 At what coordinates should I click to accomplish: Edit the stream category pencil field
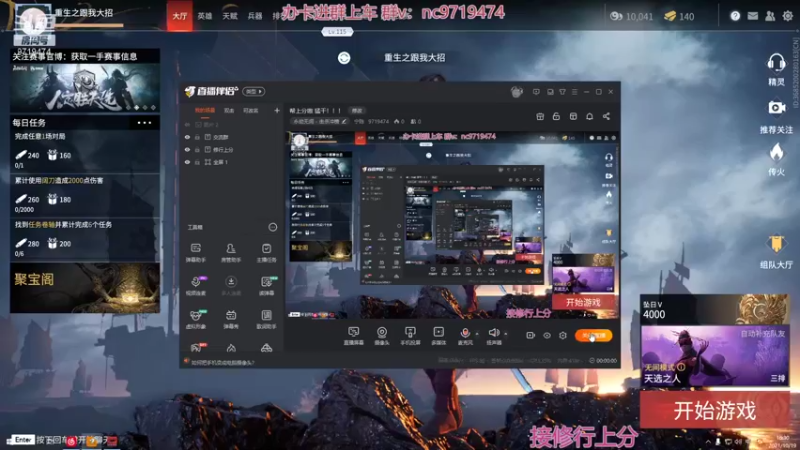319,121
